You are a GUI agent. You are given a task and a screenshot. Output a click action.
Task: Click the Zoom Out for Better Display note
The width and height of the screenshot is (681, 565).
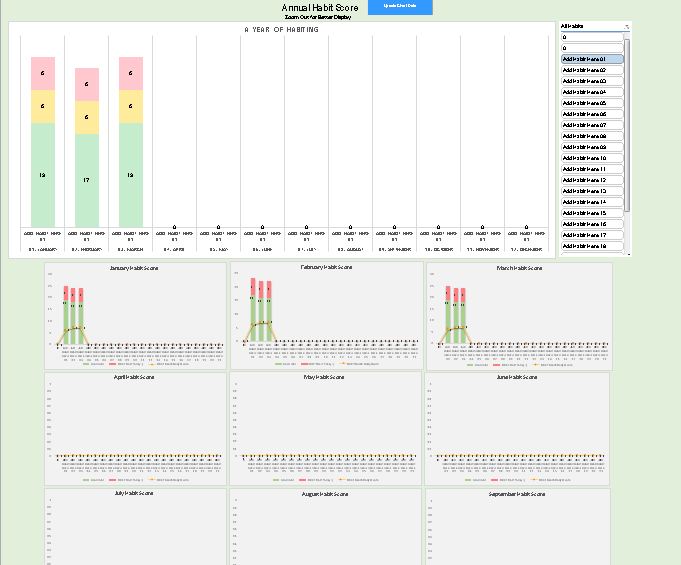coord(318,17)
